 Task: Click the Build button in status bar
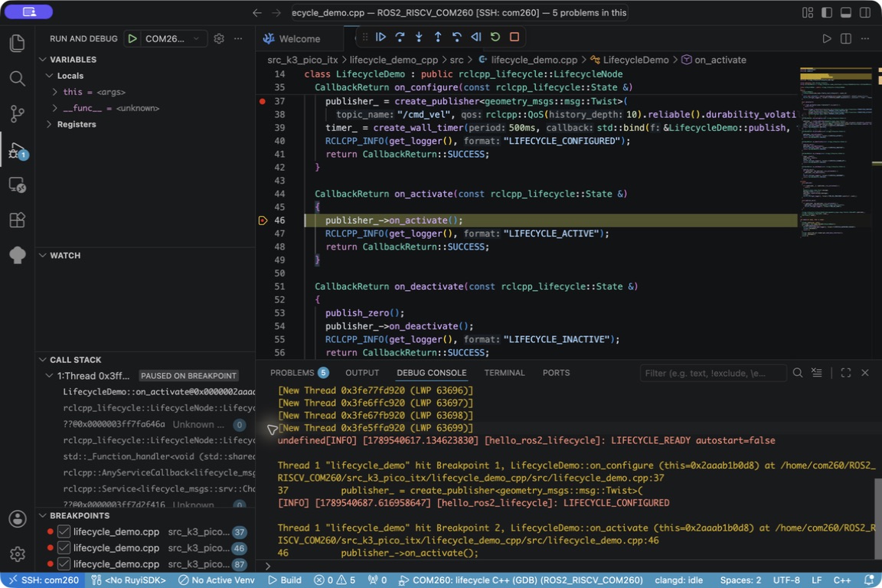(x=285, y=580)
